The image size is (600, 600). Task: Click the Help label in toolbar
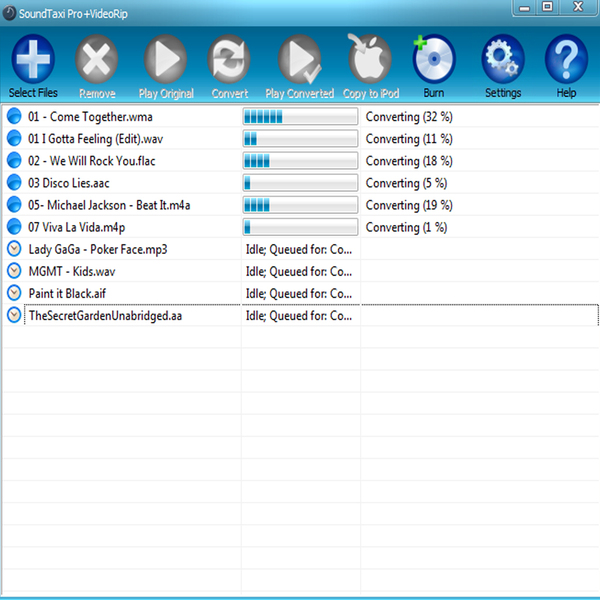(x=566, y=93)
